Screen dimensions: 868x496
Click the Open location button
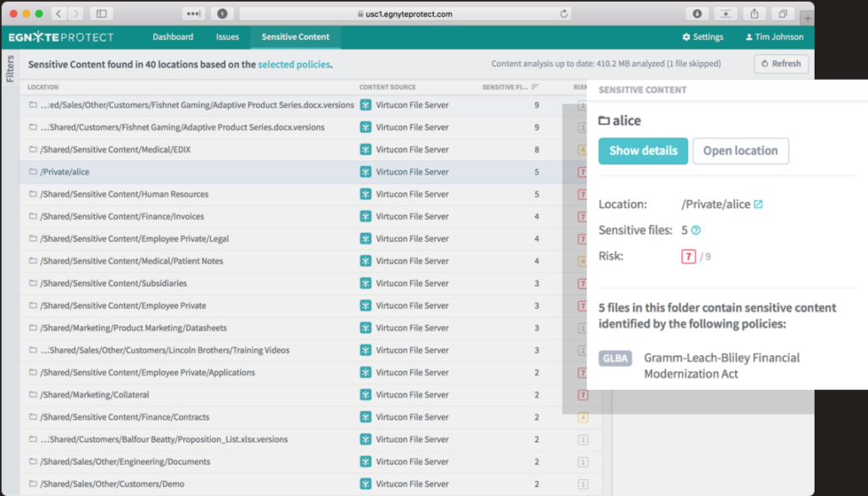tap(740, 151)
